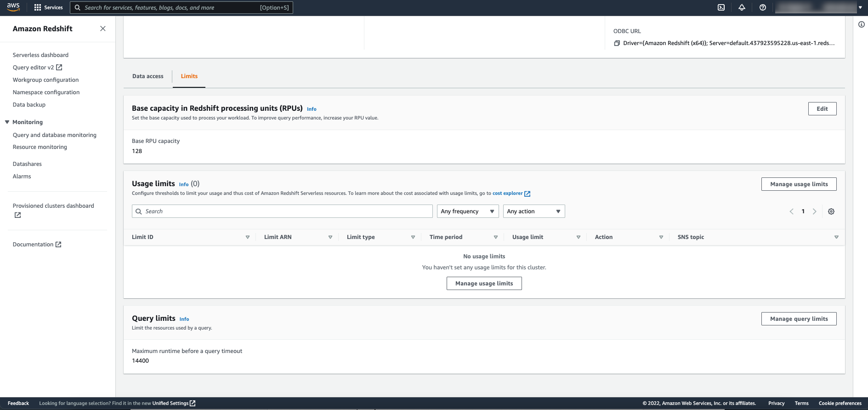Sort by Limit ID column arrow

[x=248, y=237]
